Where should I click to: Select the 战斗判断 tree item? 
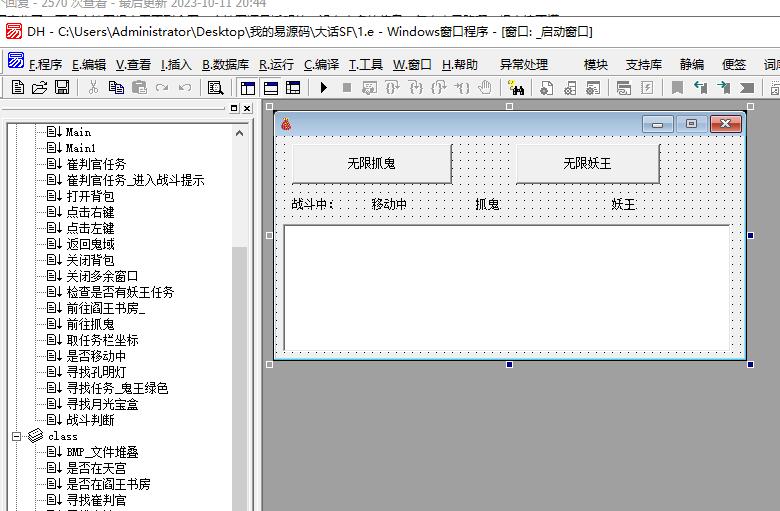(90, 420)
